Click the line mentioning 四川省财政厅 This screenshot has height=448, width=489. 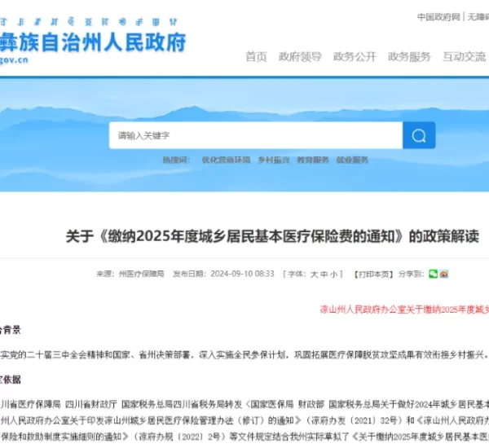click(244, 404)
